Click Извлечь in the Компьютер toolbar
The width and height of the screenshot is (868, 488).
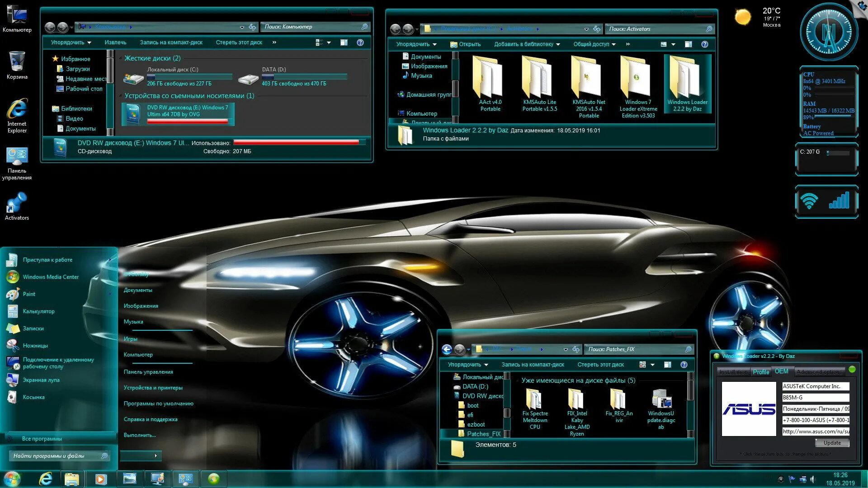coord(115,42)
